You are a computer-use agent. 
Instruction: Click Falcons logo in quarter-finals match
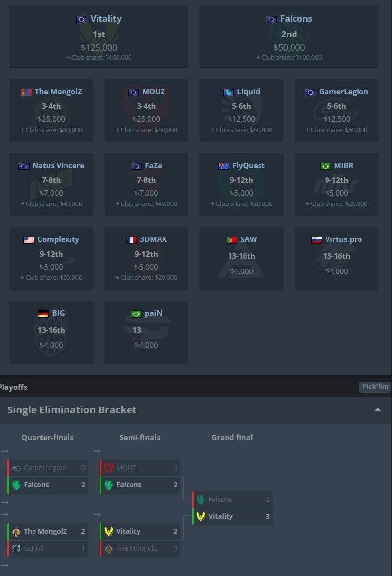[16, 485]
